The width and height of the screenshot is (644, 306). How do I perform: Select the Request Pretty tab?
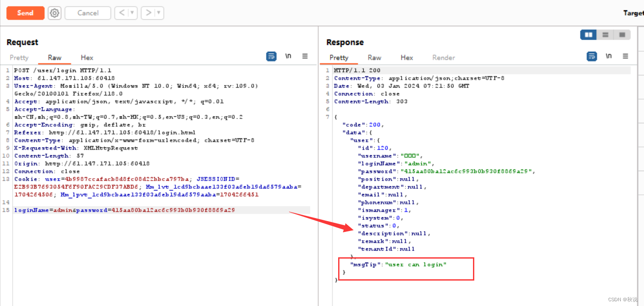coord(19,58)
